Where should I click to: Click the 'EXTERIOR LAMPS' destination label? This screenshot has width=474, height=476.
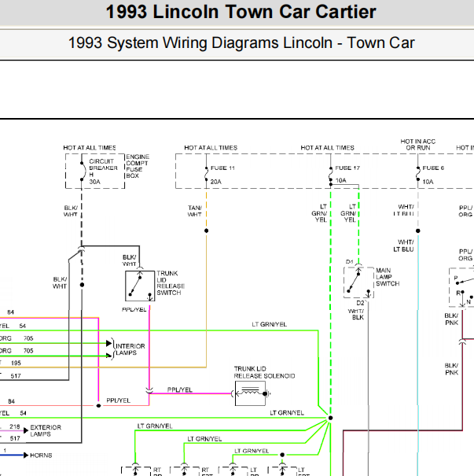coord(46,430)
